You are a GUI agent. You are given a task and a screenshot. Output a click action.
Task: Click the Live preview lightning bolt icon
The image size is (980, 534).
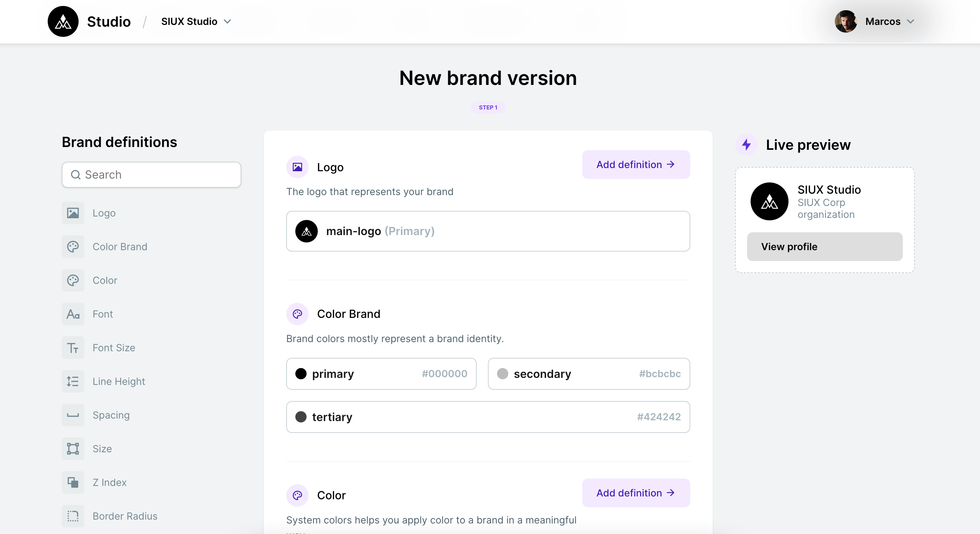pyautogui.click(x=746, y=145)
